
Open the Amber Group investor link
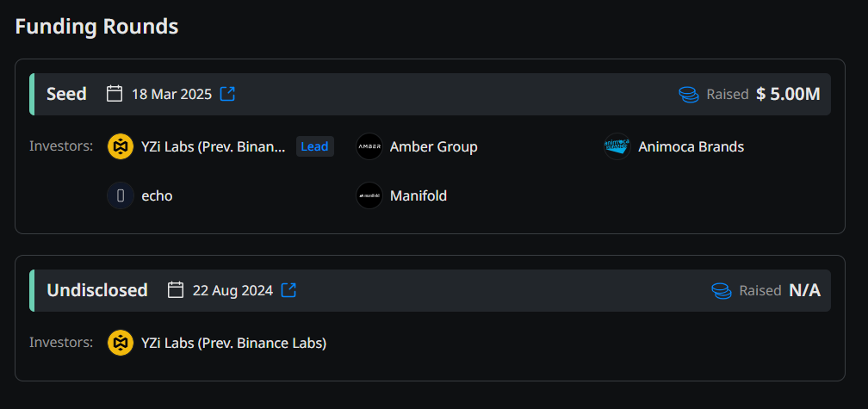click(433, 146)
